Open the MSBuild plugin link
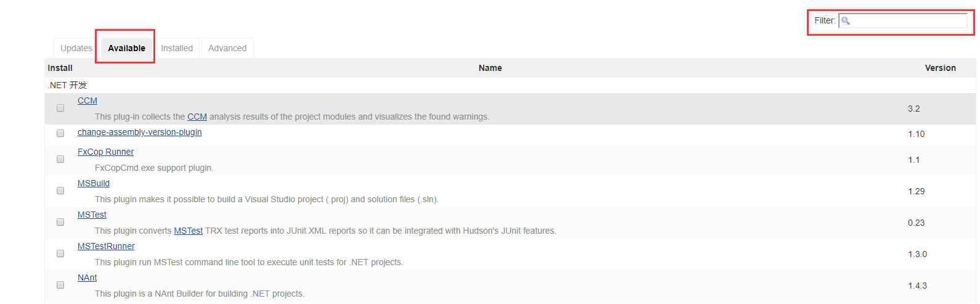 (x=94, y=183)
